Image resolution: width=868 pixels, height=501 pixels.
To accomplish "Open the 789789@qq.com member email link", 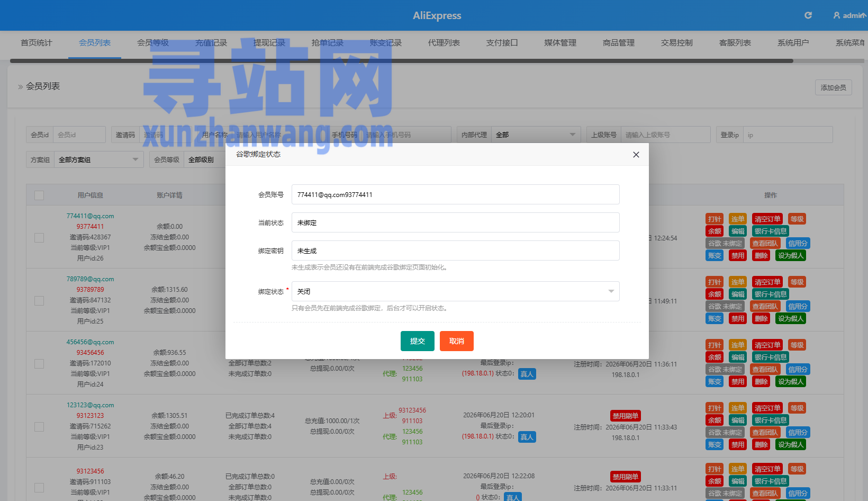I will click(x=90, y=279).
